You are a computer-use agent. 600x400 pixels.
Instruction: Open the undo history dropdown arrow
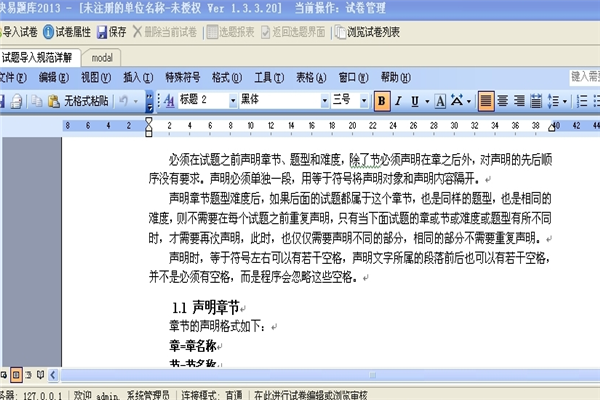tap(135, 101)
